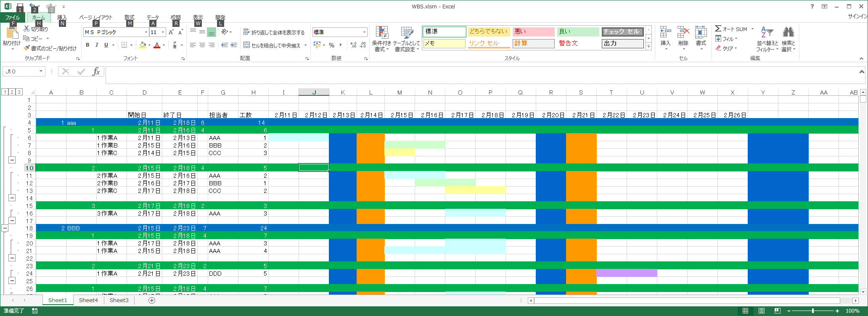Click the Format cells (書式) icon

tap(701, 32)
